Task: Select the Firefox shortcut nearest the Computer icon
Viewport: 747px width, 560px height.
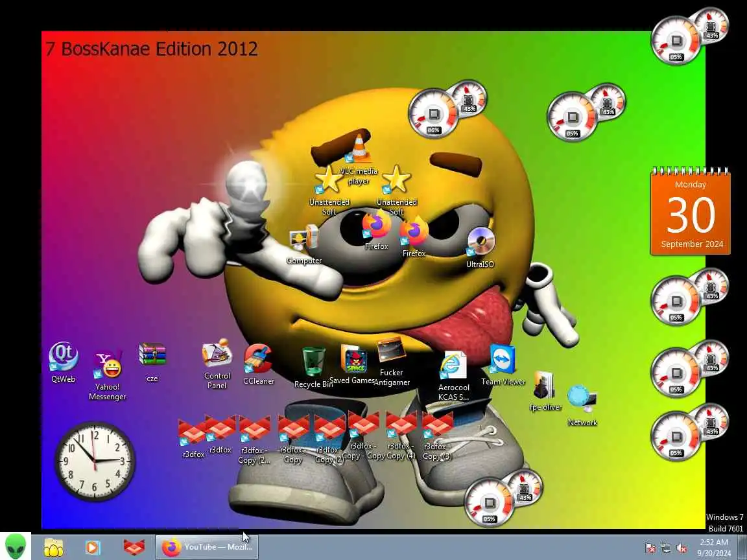Action: 376,231
